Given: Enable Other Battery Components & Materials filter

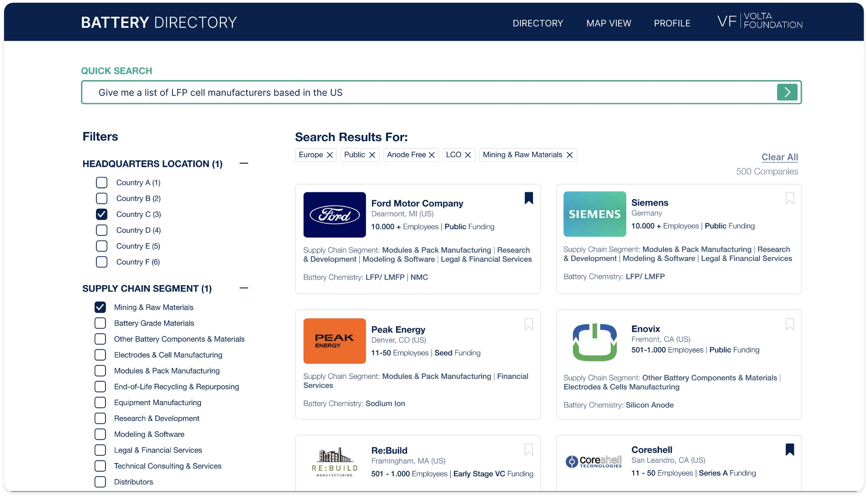Looking at the screenshot, I should pyautogui.click(x=100, y=339).
